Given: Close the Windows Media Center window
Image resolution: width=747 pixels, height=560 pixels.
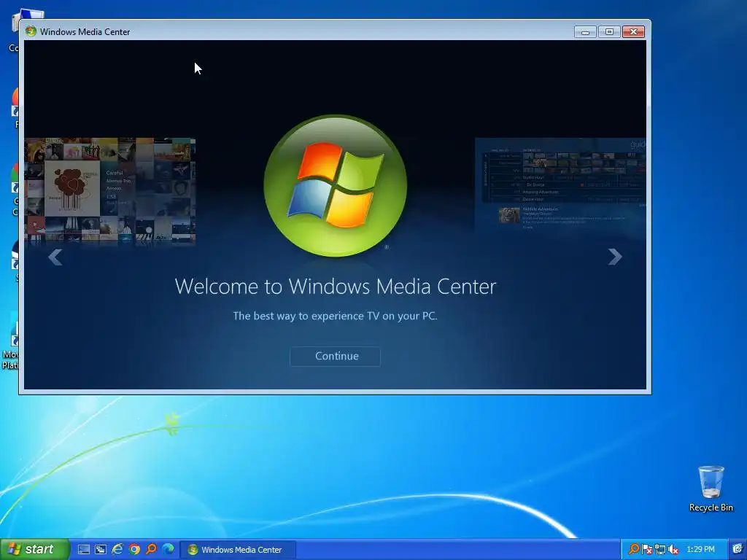Looking at the screenshot, I should pyautogui.click(x=634, y=32).
